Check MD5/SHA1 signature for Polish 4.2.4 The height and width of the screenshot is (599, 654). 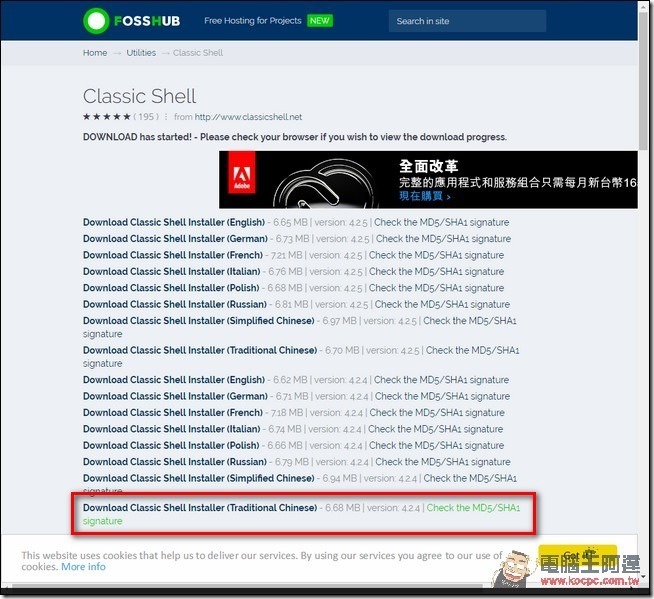436,445
